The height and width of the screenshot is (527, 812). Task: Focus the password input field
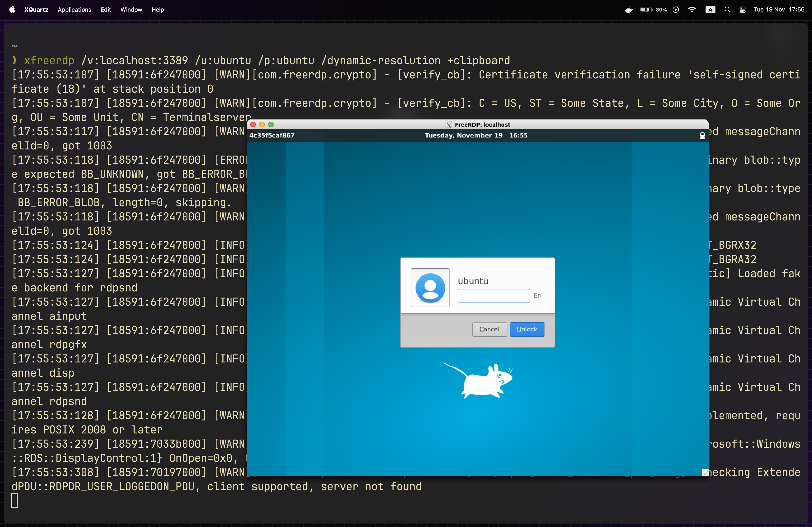tap(493, 296)
